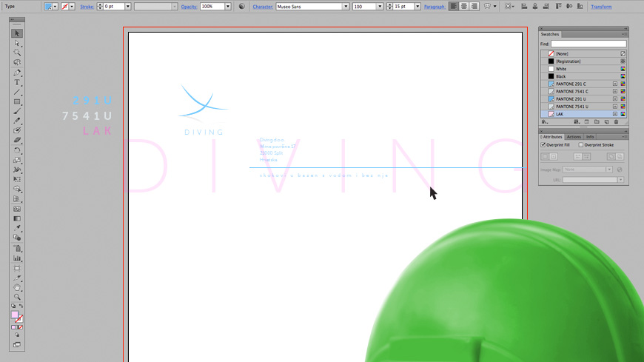Uncheck the Overprint Fill checkbox

[x=544, y=145]
